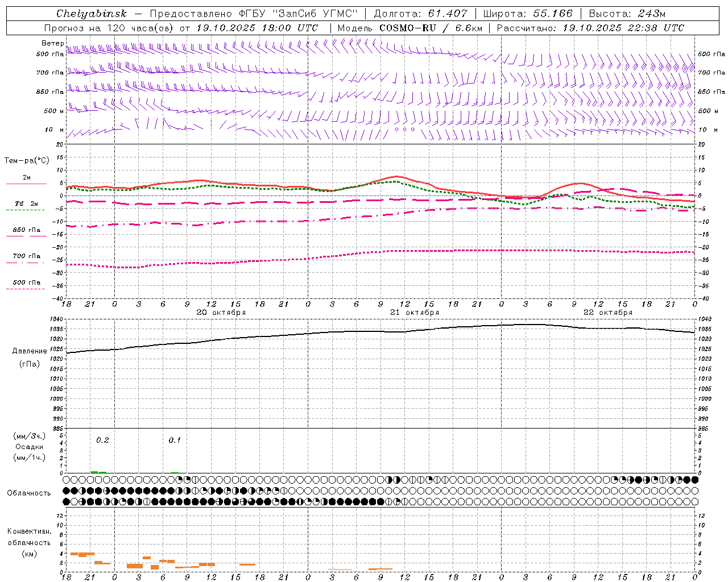Click the '(мм/3ч.)' precipitation unit label

click(29, 436)
